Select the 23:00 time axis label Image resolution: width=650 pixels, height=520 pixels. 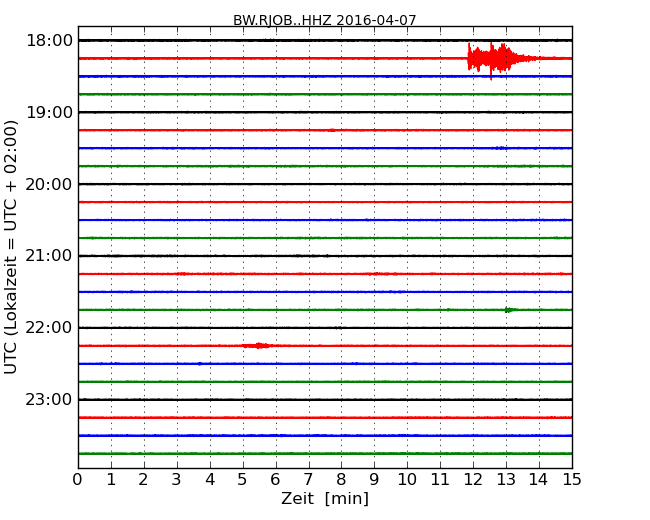tap(49, 399)
